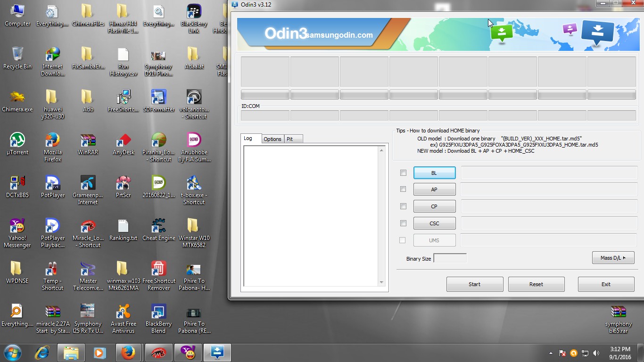
Task: Open the Recycle Bin icon
Action: [x=17, y=58]
